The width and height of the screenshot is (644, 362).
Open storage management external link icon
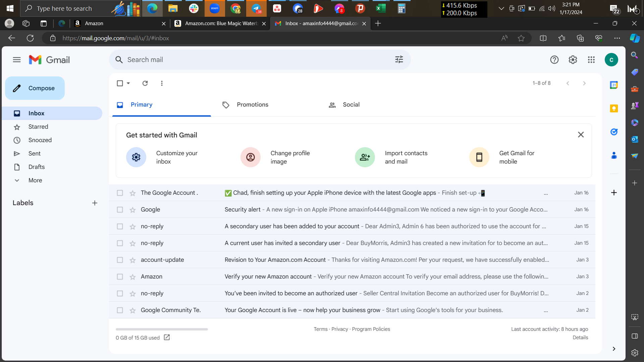167,337
